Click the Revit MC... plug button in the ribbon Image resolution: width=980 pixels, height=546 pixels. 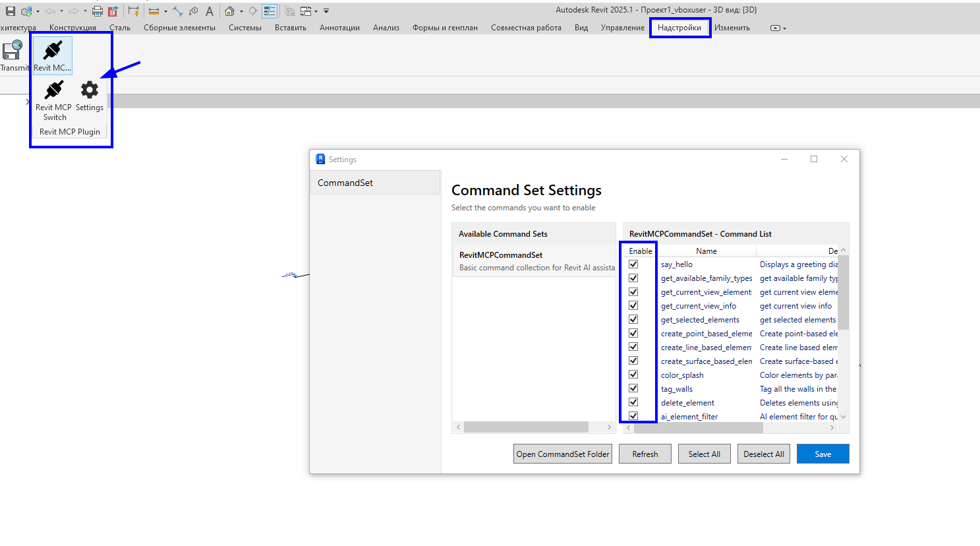pos(53,54)
